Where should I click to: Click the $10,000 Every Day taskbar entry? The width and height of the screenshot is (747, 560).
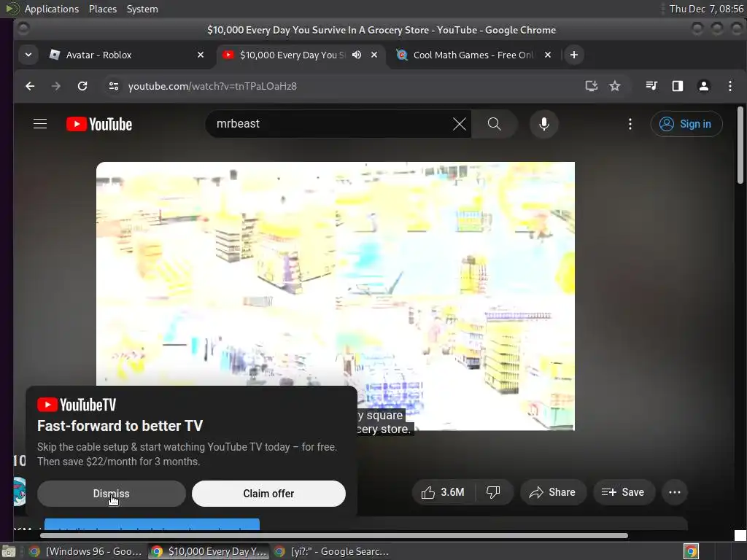(x=209, y=551)
